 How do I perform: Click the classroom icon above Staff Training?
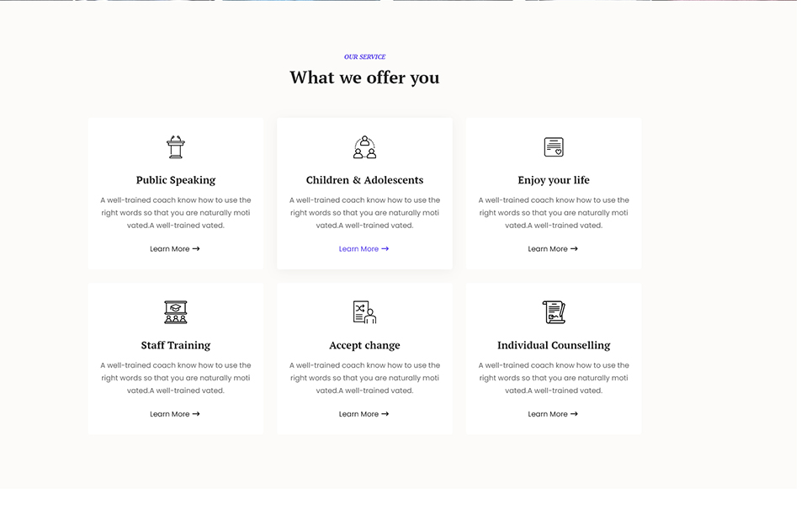[x=175, y=312]
